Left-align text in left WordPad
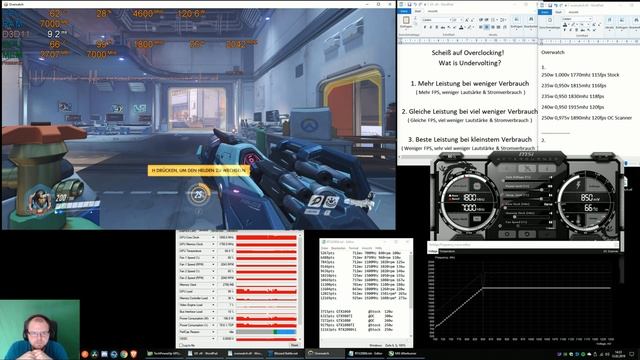The height and width of the screenshot is (360, 640). tap(481, 27)
